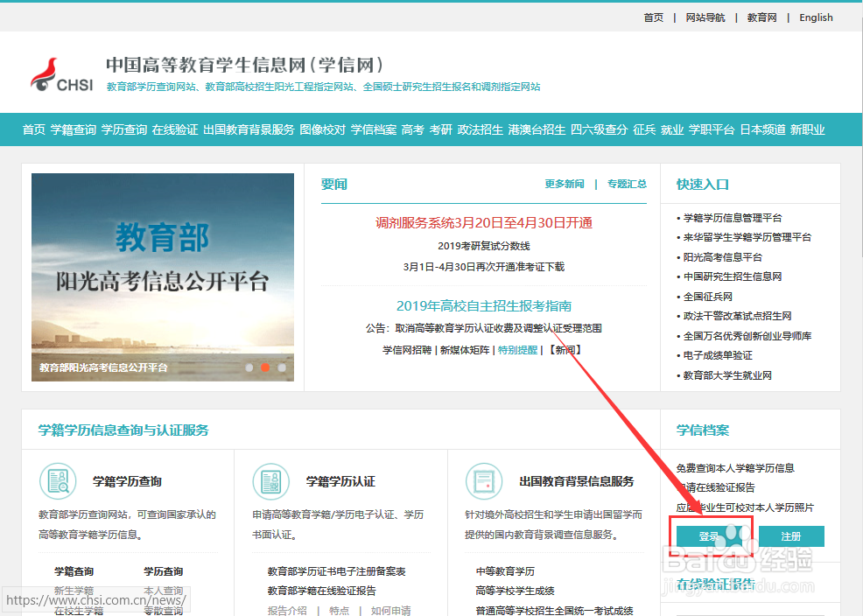This screenshot has width=863, height=616.
Task: Open 教育部学籍在线验证报告 link
Action: pos(321,591)
